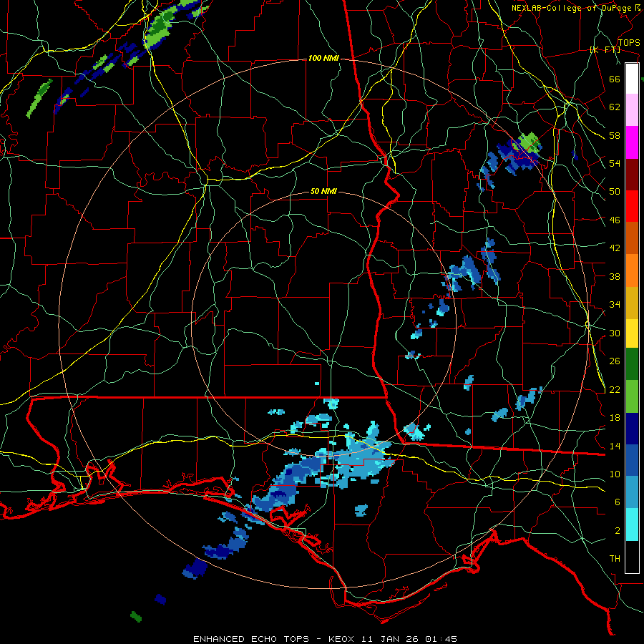Click the legend value "30"
This screenshot has height=644, width=644.
tap(615, 333)
